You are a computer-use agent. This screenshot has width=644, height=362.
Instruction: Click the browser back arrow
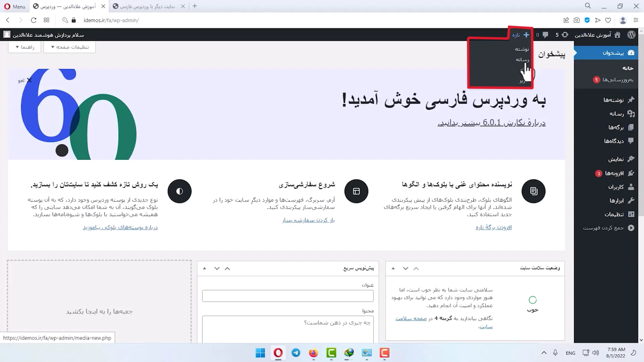pyautogui.click(x=8, y=20)
